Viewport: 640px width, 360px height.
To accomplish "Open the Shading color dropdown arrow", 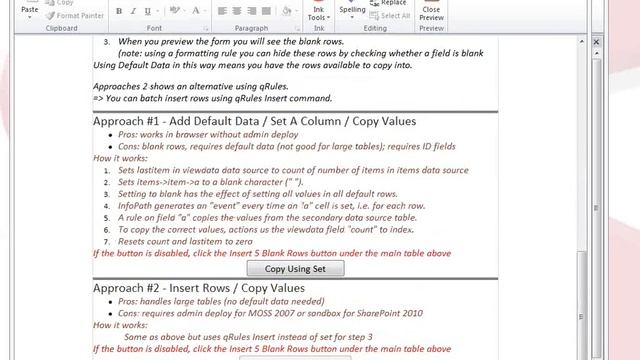I will (x=297, y=11).
